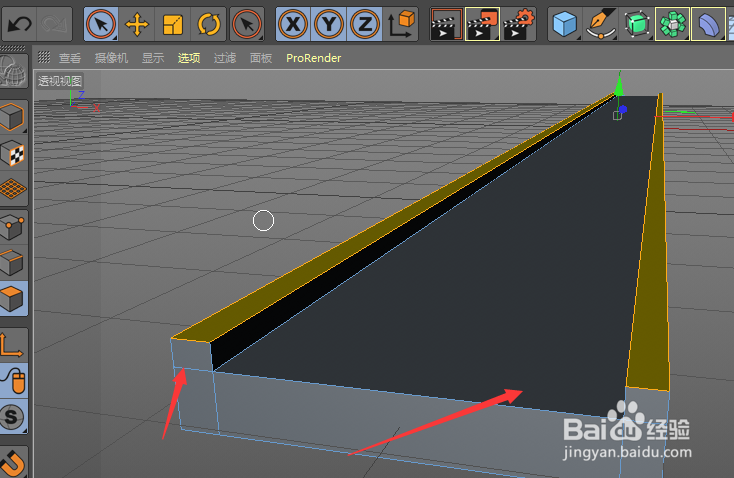
Task: Open the ProRender menu
Action: point(314,58)
